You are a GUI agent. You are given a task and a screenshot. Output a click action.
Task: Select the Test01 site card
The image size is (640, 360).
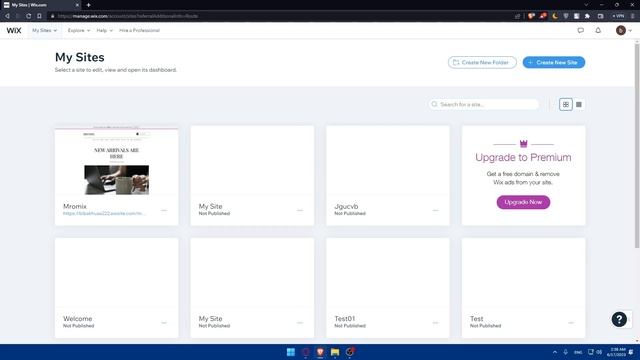click(x=388, y=288)
